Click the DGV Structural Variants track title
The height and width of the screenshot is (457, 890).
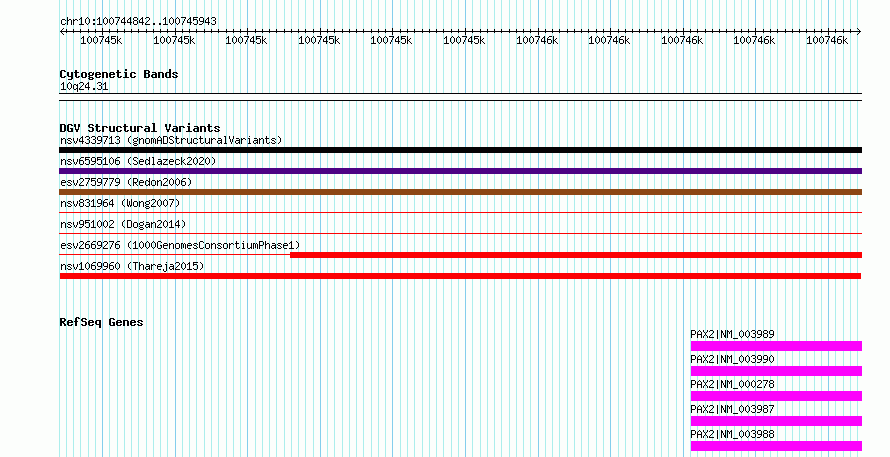140,128
